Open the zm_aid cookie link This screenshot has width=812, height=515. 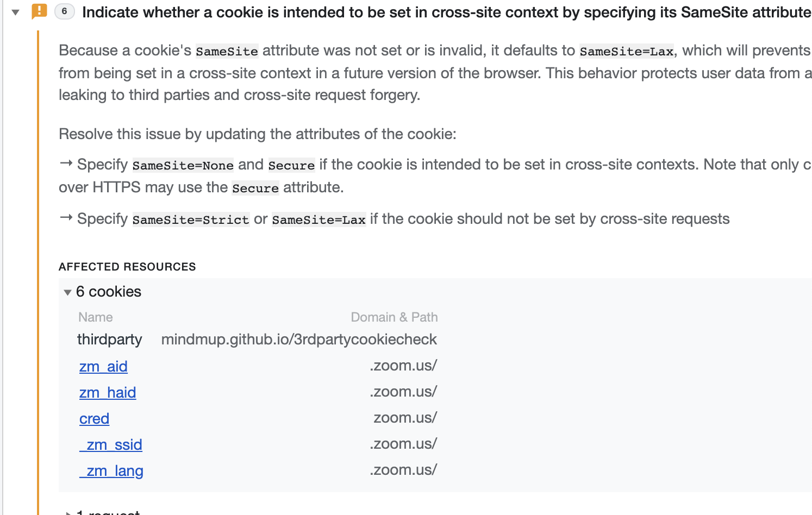tap(103, 367)
